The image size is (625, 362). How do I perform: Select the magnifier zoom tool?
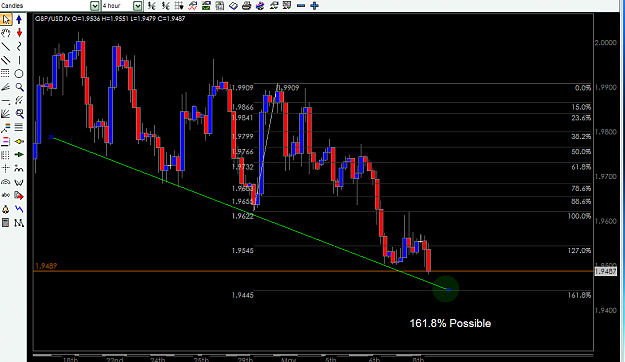tap(19, 87)
